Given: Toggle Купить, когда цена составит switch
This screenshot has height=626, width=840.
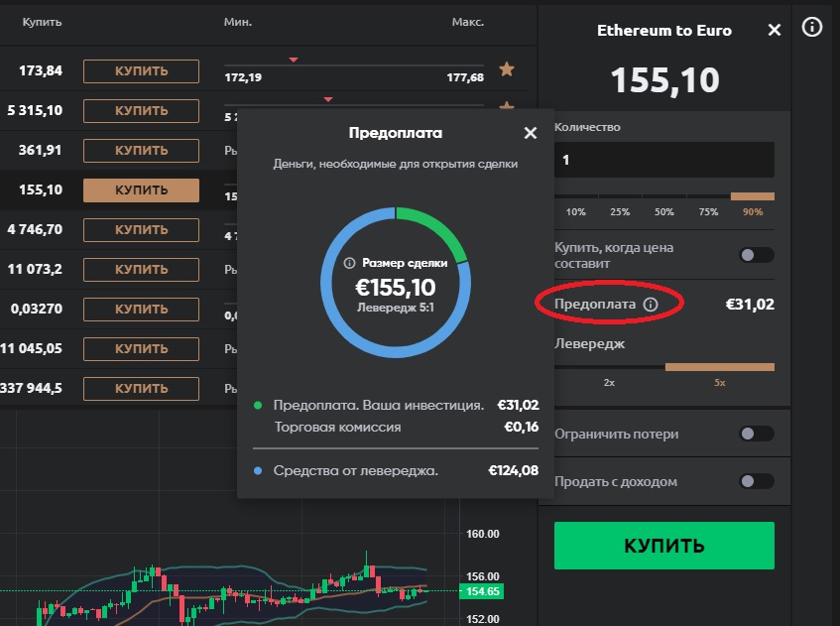Looking at the screenshot, I should coord(757,255).
